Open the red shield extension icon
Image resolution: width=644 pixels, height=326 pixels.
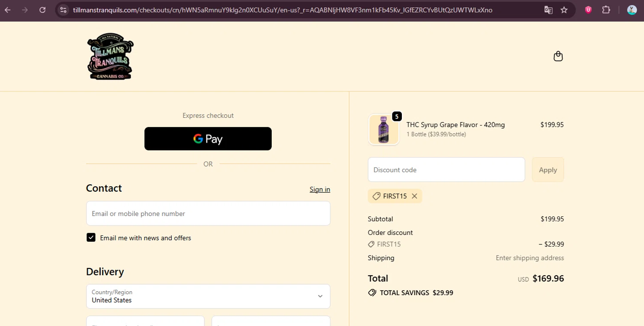click(588, 10)
